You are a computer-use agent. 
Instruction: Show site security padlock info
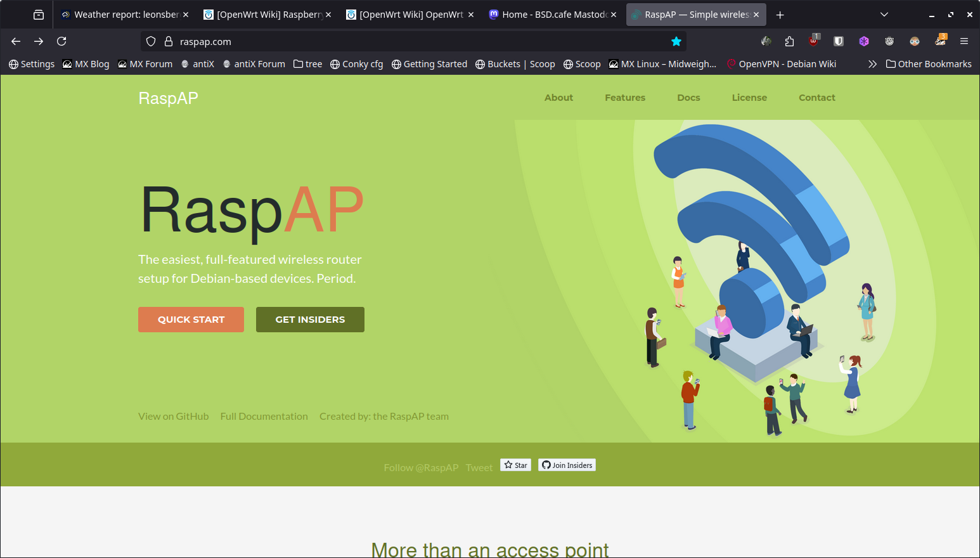point(169,41)
